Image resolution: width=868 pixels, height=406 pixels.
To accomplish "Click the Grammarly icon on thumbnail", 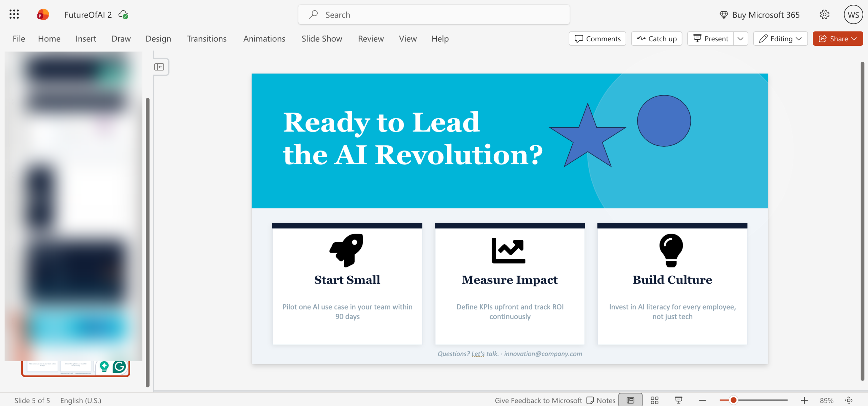I will pos(119,367).
